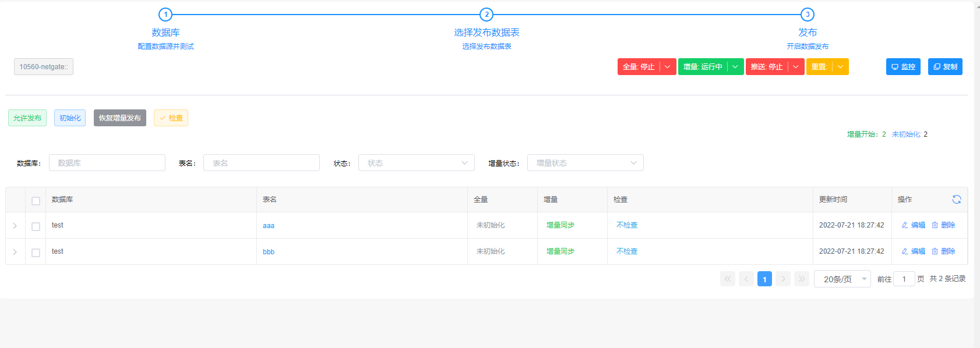Select checkbox for the aaa row
This screenshot has height=348, width=980.
point(36,226)
